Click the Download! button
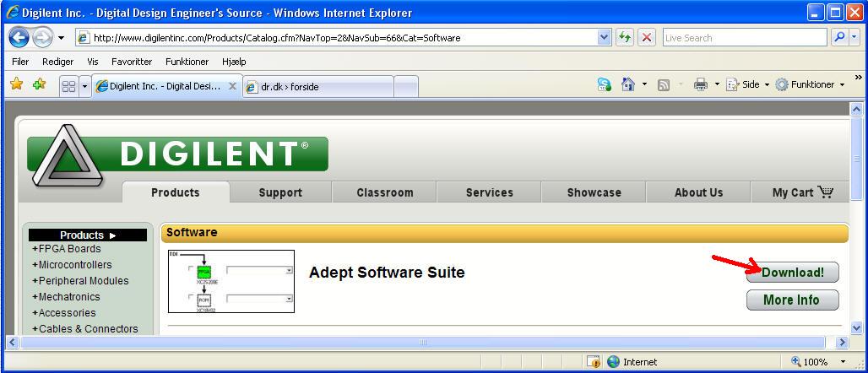This screenshot has height=373, width=868. [x=792, y=273]
